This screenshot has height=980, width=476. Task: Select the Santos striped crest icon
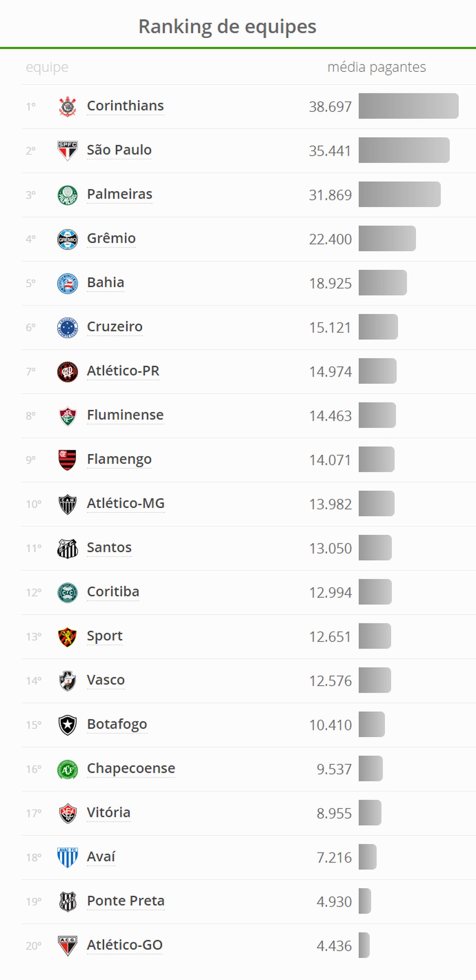(x=68, y=548)
